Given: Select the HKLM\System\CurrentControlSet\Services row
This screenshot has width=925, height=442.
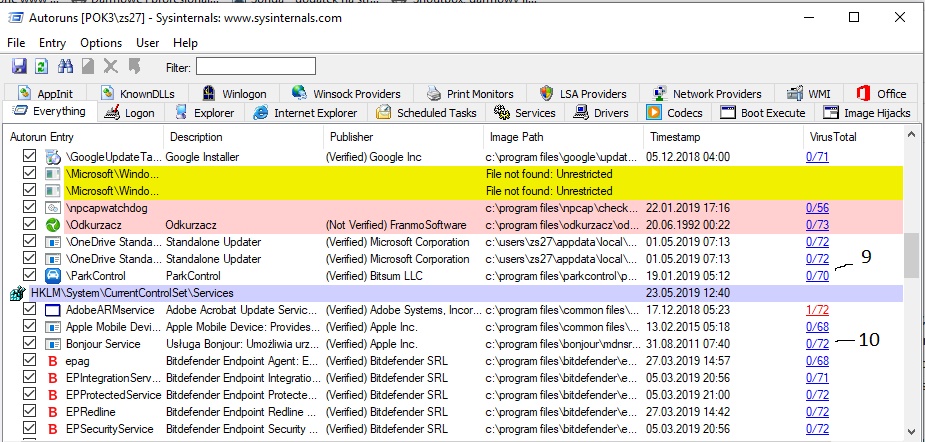Looking at the screenshot, I should (454, 293).
